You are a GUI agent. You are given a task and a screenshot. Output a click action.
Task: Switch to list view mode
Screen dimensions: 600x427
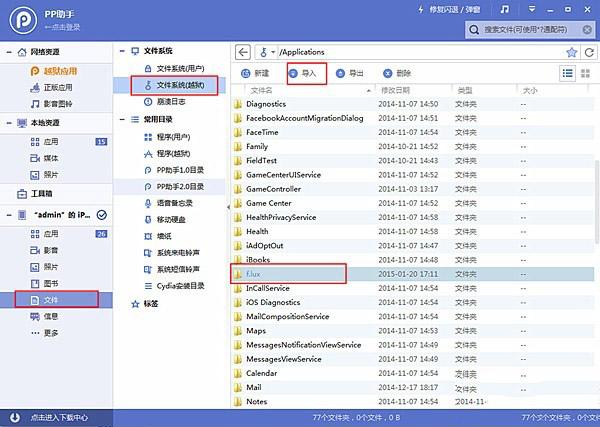click(x=567, y=73)
